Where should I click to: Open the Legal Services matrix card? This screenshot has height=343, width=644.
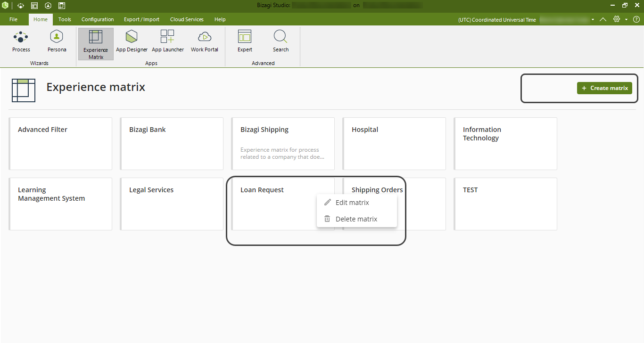(172, 204)
